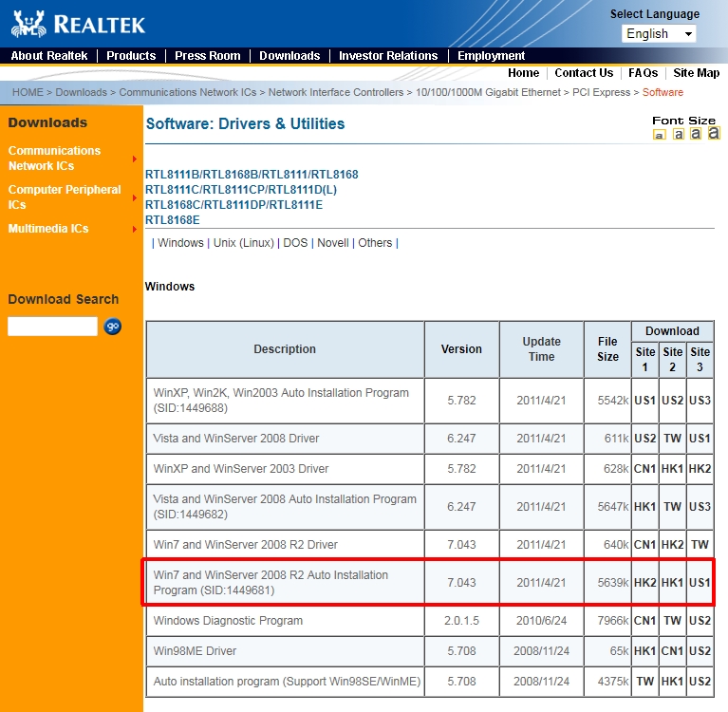Jump to Windows drivers section link
Viewport: 728px width, 712px height.
point(180,243)
